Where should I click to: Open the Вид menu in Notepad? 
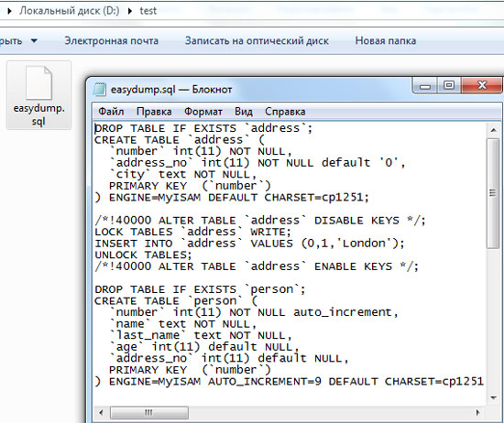(x=244, y=112)
